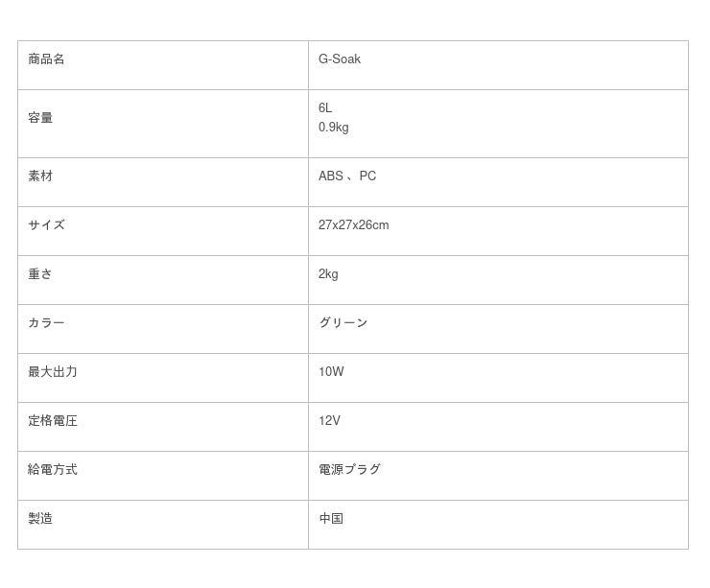This screenshot has height=588, width=710.
Task: Click the グリーン color value
Action: point(343,323)
